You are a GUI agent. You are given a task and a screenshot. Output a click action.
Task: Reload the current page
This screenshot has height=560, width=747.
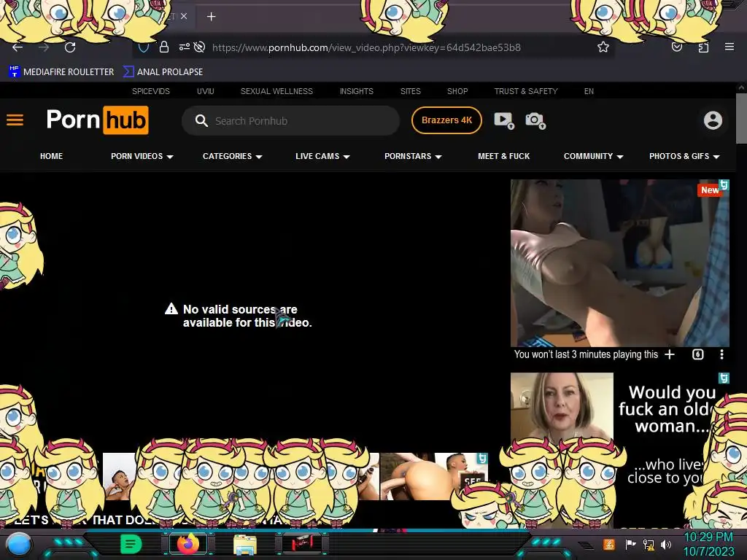[70, 47]
